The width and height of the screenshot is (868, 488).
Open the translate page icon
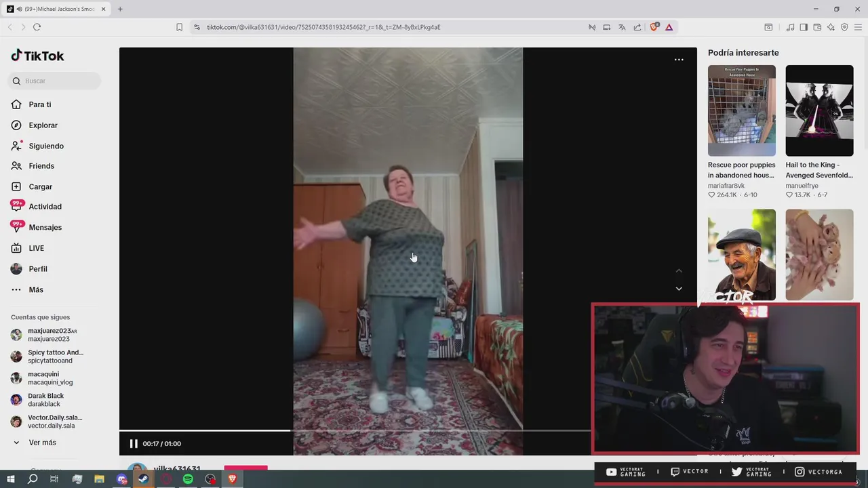click(x=622, y=27)
